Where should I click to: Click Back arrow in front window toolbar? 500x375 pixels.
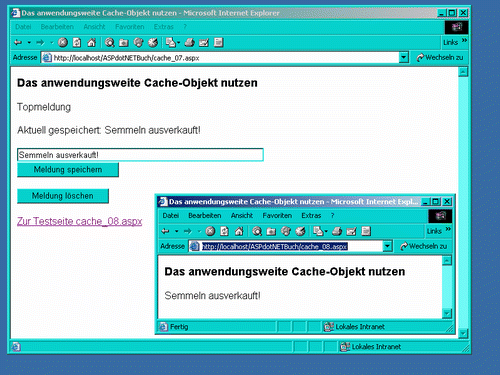(166, 231)
